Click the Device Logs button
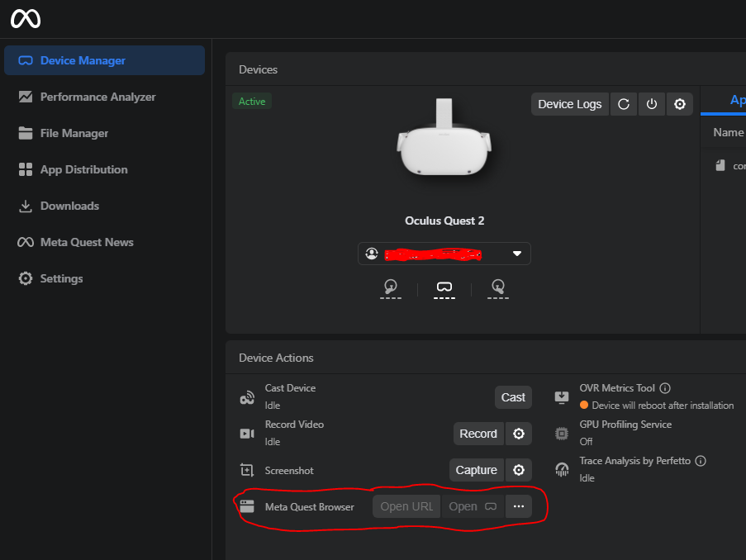 pyautogui.click(x=569, y=104)
